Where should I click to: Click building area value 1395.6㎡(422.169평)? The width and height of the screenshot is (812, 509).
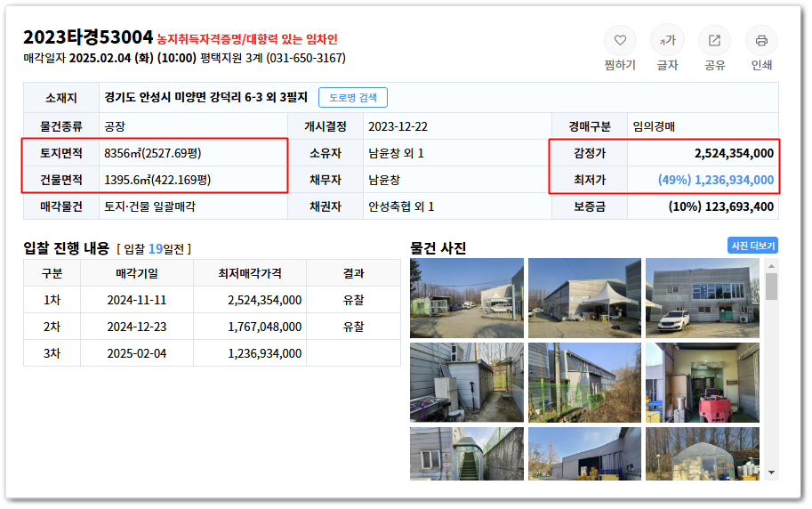tap(157, 180)
